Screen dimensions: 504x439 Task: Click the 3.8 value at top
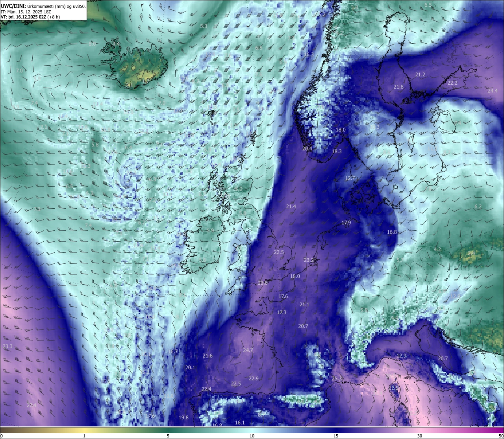(354, 7)
